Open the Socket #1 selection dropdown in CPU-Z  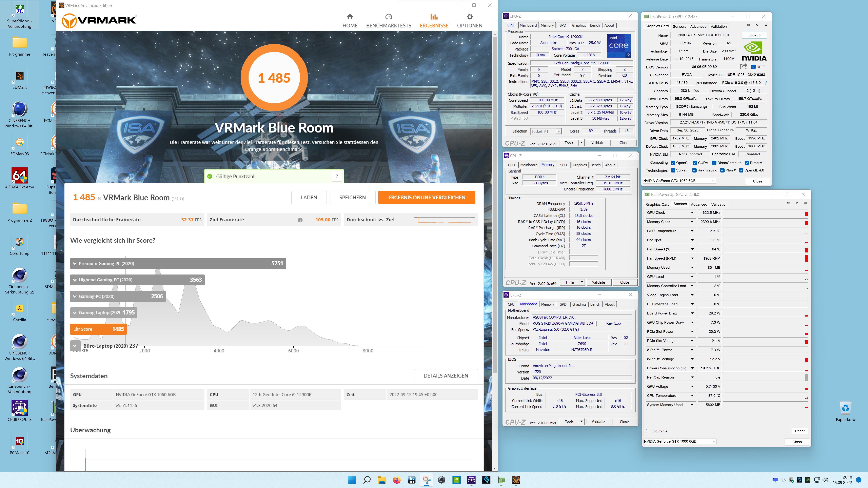pos(546,131)
